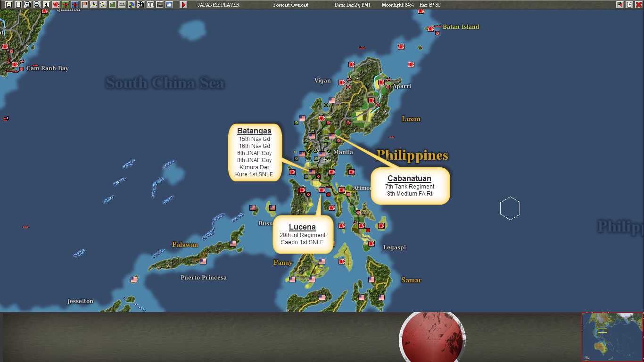Open the OP operations icon

point(150,5)
